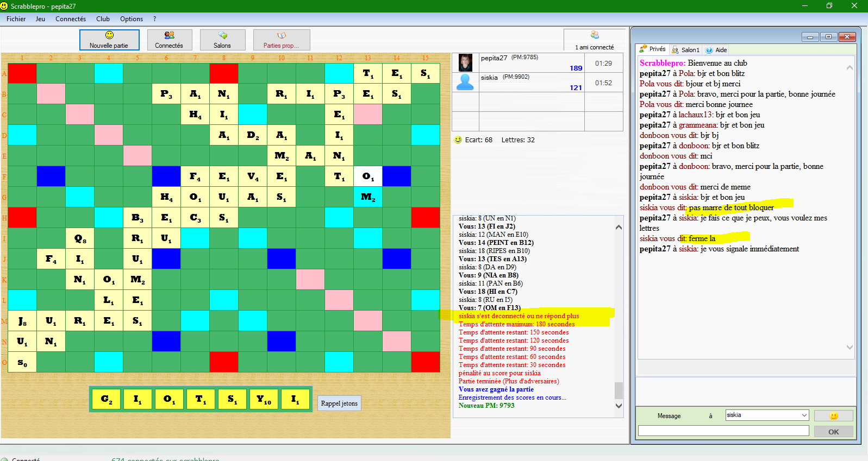This screenshot has height=461, width=868.
Task: Open the Aide help tab
Action: tap(716, 49)
